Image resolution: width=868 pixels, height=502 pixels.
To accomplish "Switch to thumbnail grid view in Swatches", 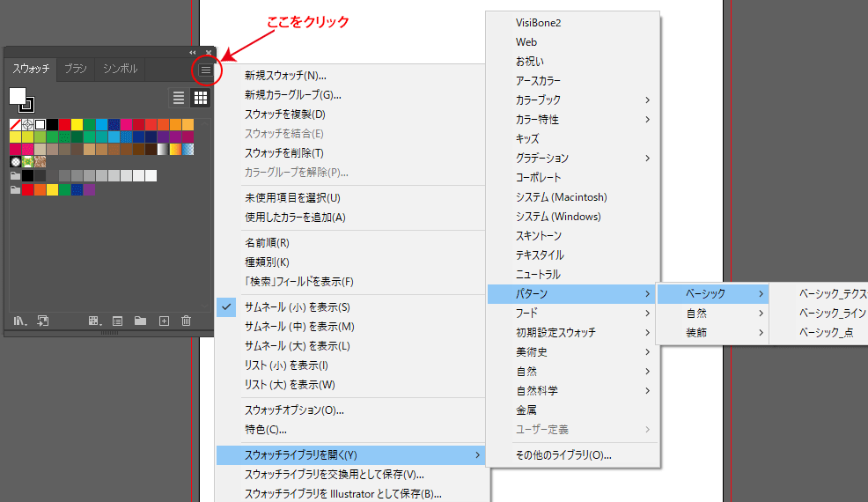I will [201, 98].
